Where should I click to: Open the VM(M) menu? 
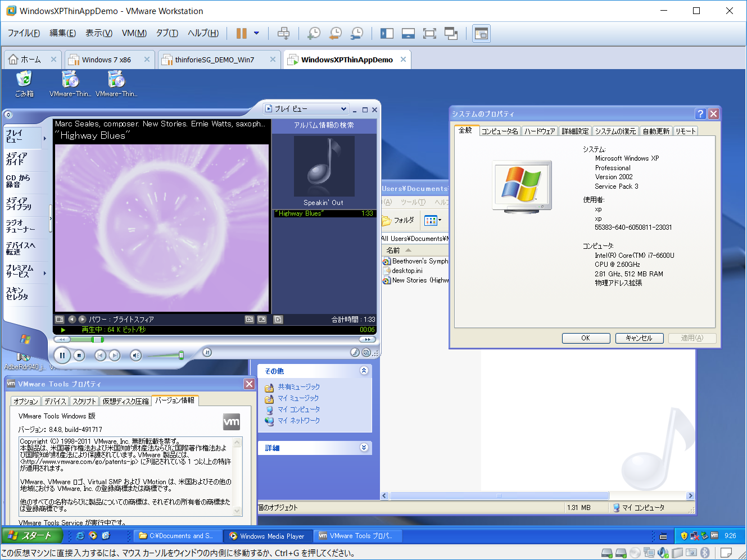[134, 33]
